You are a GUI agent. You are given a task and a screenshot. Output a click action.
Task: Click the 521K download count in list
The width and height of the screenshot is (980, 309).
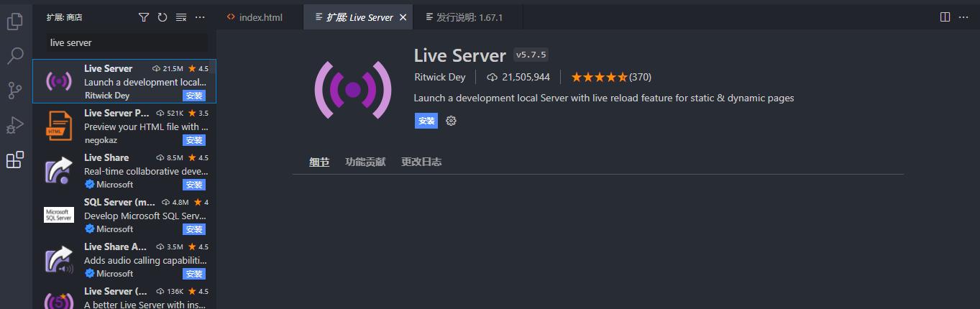(170, 114)
